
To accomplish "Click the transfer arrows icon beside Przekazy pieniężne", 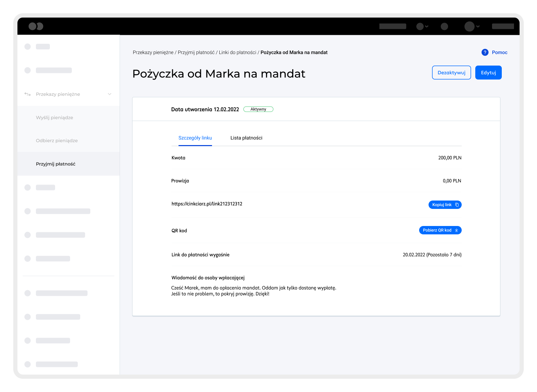I will (28, 94).
